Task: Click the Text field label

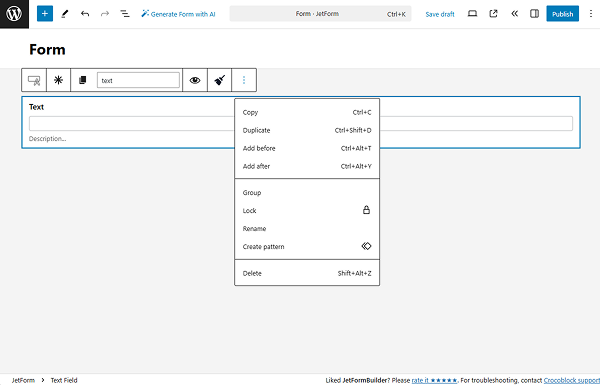Action: pos(36,107)
